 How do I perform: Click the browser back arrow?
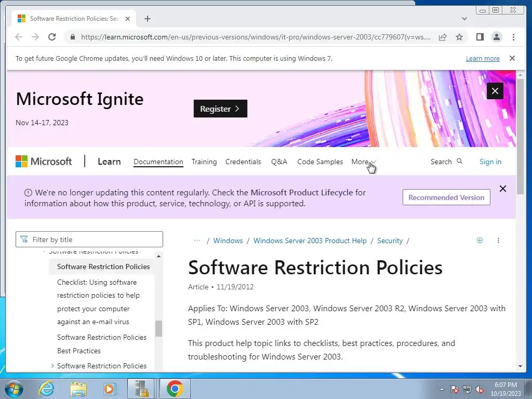(19, 37)
